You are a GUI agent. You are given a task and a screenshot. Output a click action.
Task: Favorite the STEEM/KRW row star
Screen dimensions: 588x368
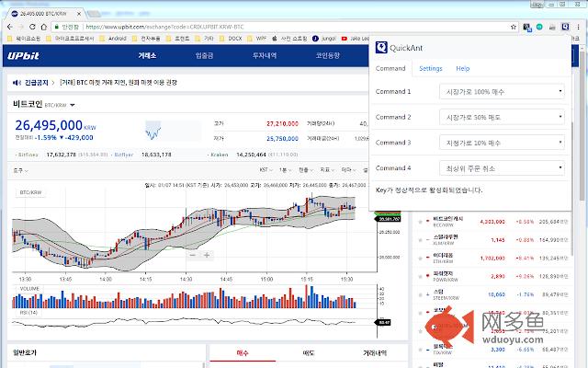[x=420, y=294]
